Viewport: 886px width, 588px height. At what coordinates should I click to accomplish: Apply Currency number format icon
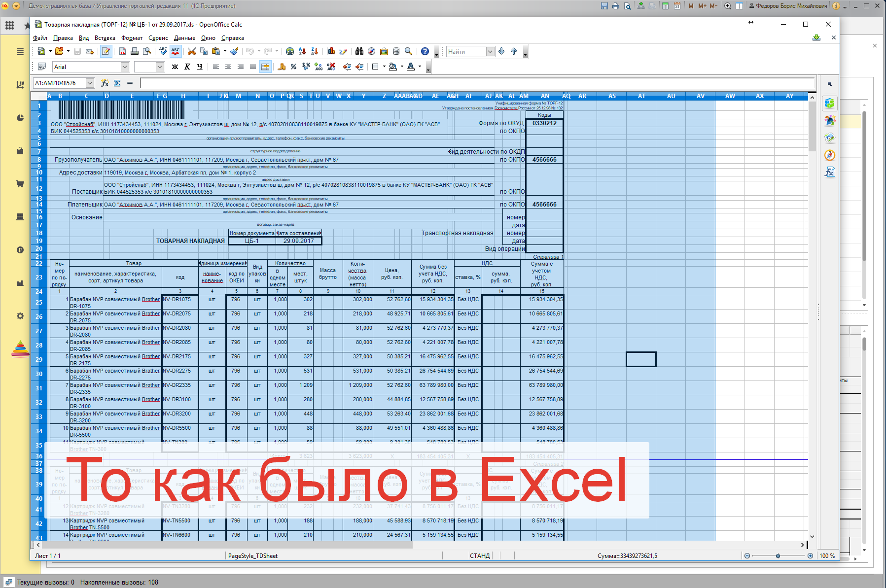[x=282, y=67]
